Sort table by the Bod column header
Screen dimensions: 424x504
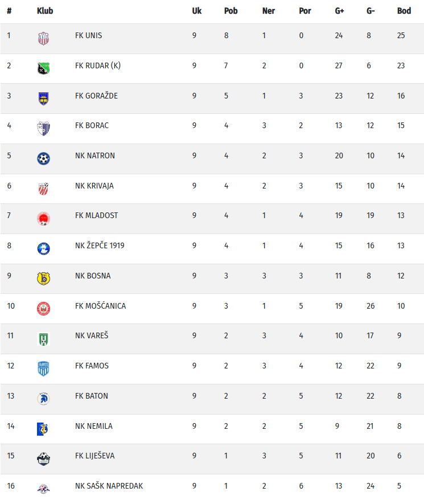[x=404, y=11]
